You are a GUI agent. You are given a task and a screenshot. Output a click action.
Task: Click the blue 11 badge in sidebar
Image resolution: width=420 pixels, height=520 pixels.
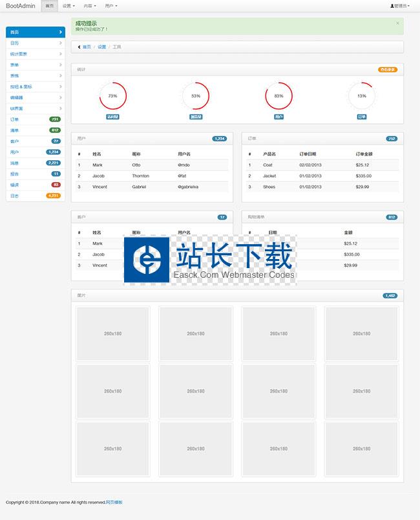click(56, 174)
